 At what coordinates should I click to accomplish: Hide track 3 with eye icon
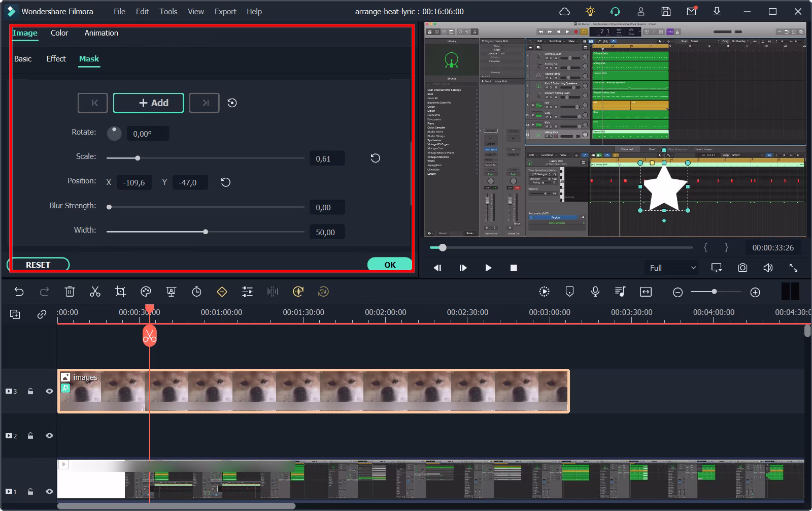49,391
